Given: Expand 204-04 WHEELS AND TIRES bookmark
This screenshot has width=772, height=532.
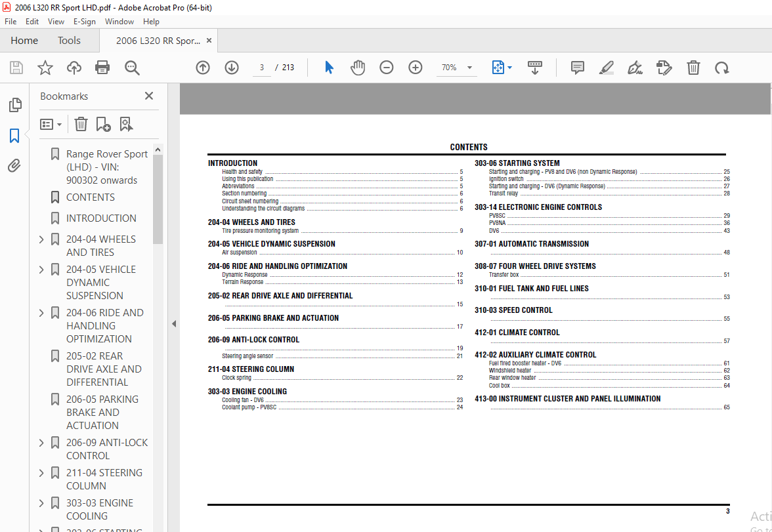Looking at the screenshot, I should [41, 239].
